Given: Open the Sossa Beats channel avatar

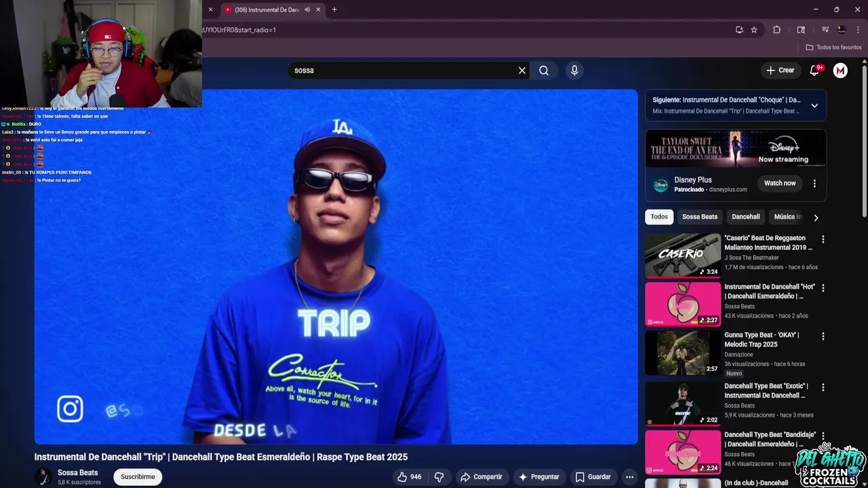Looking at the screenshot, I should pyautogui.click(x=43, y=476).
